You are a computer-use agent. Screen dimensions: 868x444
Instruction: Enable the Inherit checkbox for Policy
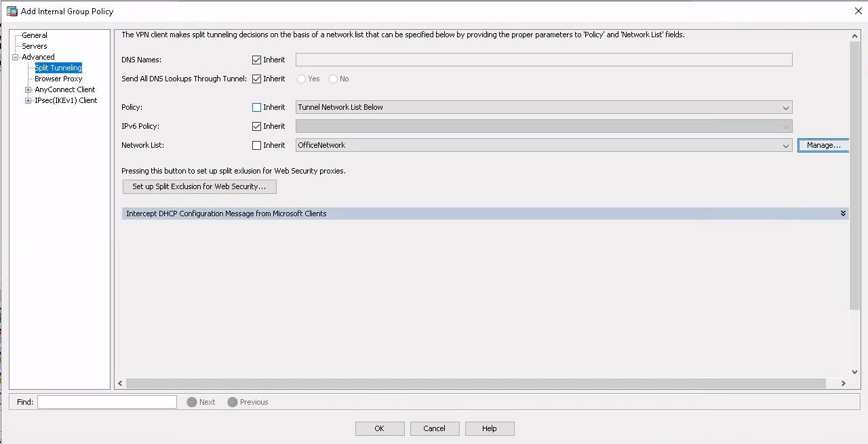(256, 107)
